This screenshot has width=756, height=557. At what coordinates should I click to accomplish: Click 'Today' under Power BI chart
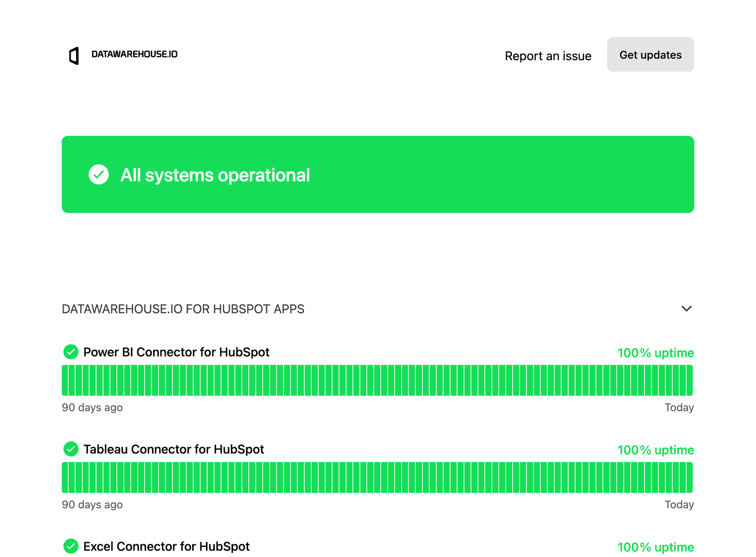(x=679, y=407)
